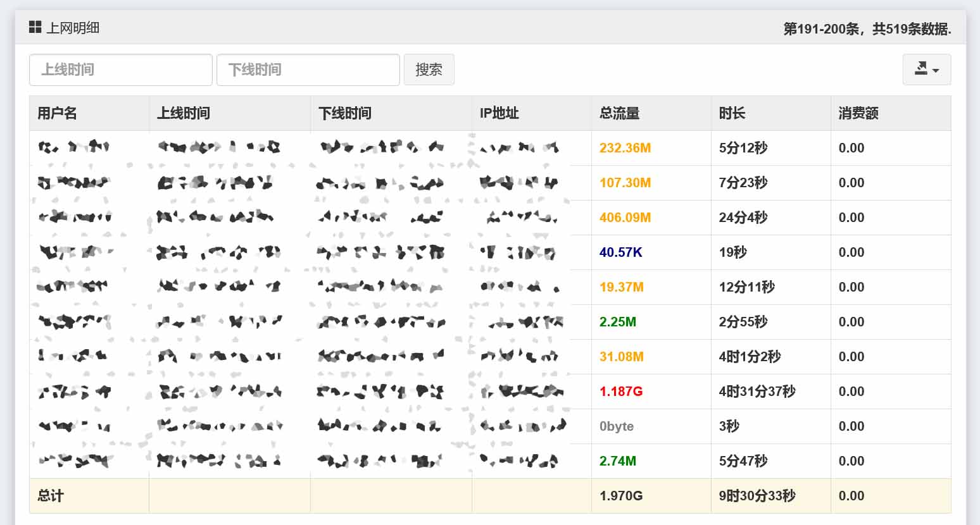Viewport: 980px width, 525px height.
Task: Click the 总计 row label
Action: click(x=51, y=496)
